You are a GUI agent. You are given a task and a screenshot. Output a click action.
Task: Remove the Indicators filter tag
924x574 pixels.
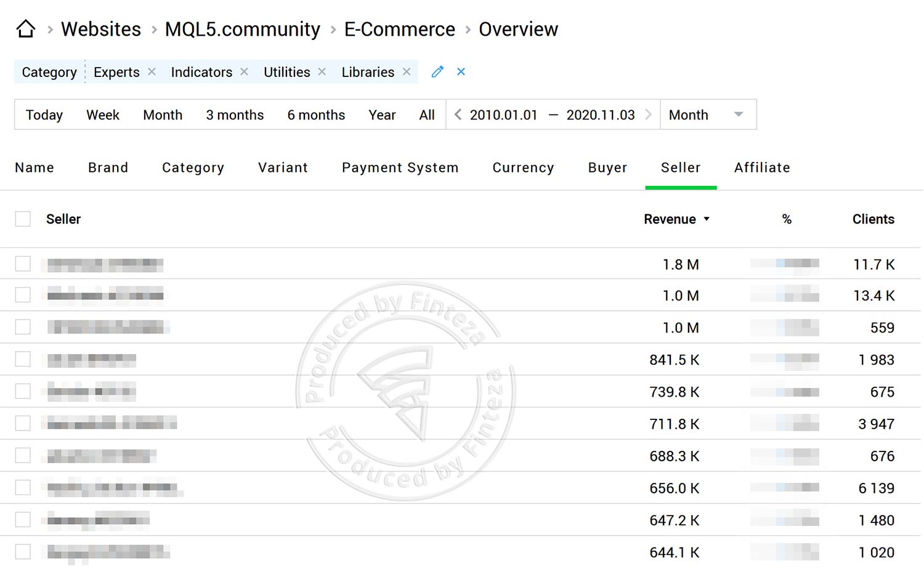244,72
